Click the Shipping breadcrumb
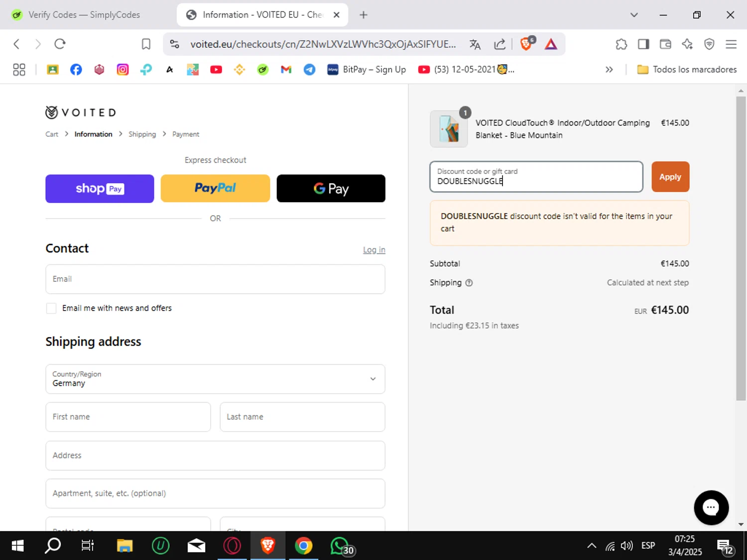Screen dimensions: 747x560 [142, 134]
